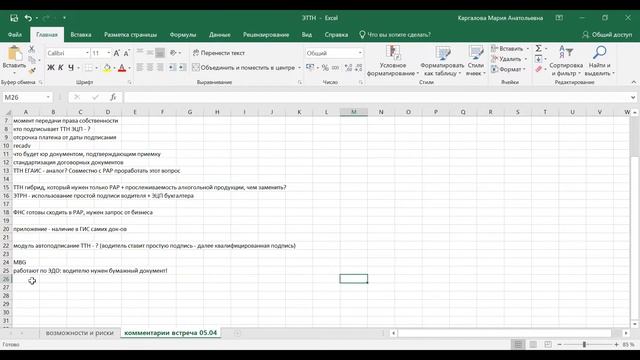
Task: Toggle 'Перенести текст' wrap text
Action: 219,53
